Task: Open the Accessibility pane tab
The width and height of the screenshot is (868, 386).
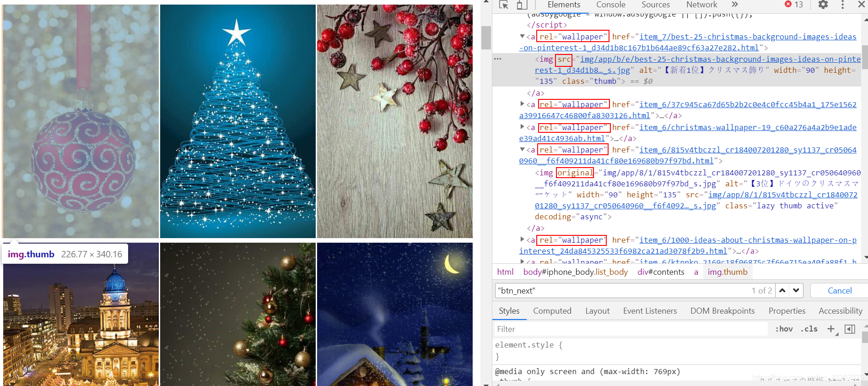Action: pos(841,311)
